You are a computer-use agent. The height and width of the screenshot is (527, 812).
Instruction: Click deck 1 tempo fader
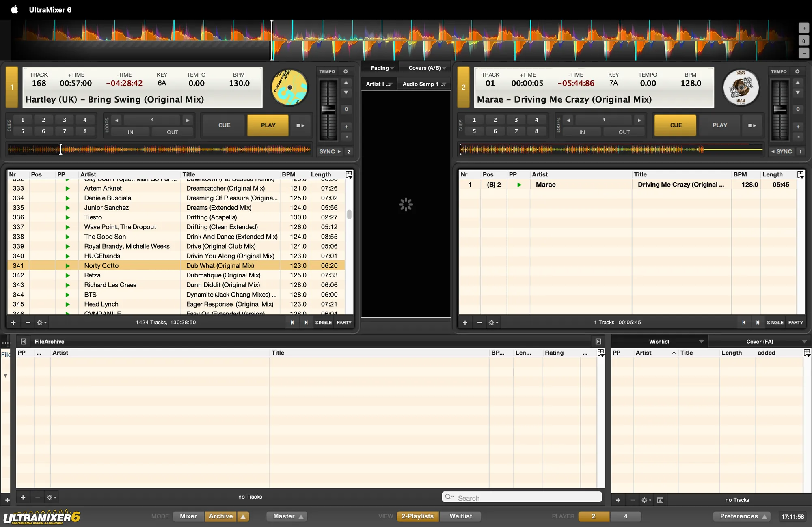[x=328, y=109]
